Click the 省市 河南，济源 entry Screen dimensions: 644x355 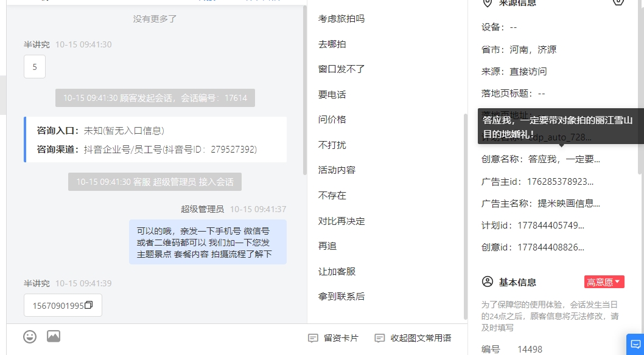tap(519, 50)
